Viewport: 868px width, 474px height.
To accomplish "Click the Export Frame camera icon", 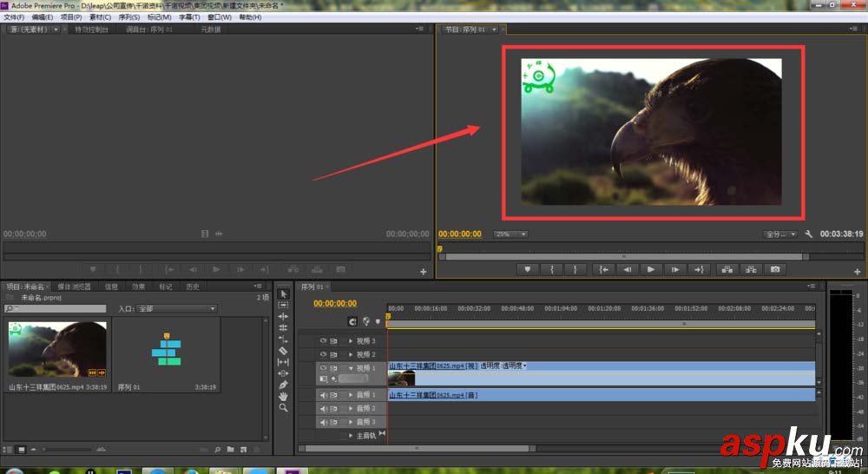I will click(x=775, y=269).
